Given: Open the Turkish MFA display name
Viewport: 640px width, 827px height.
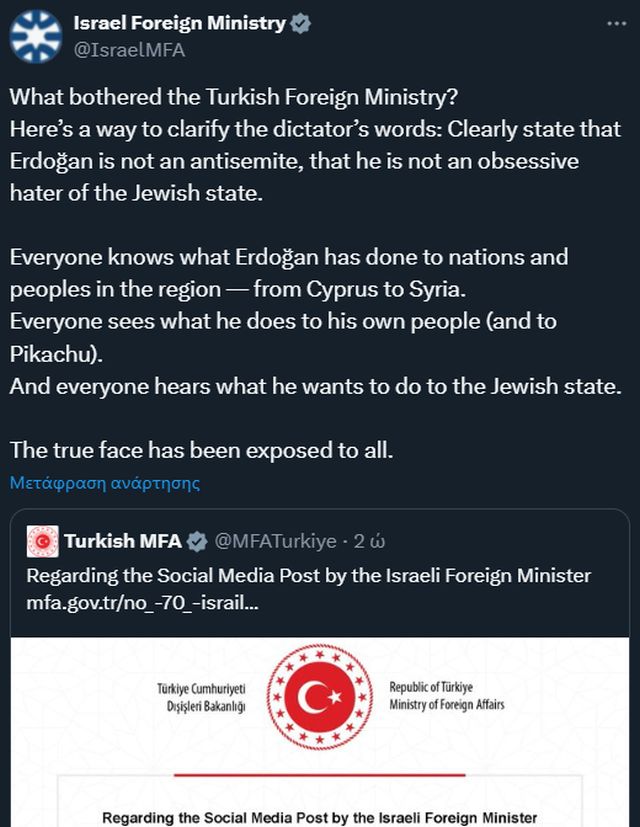Looking at the screenshot, I should coord(123,541).
